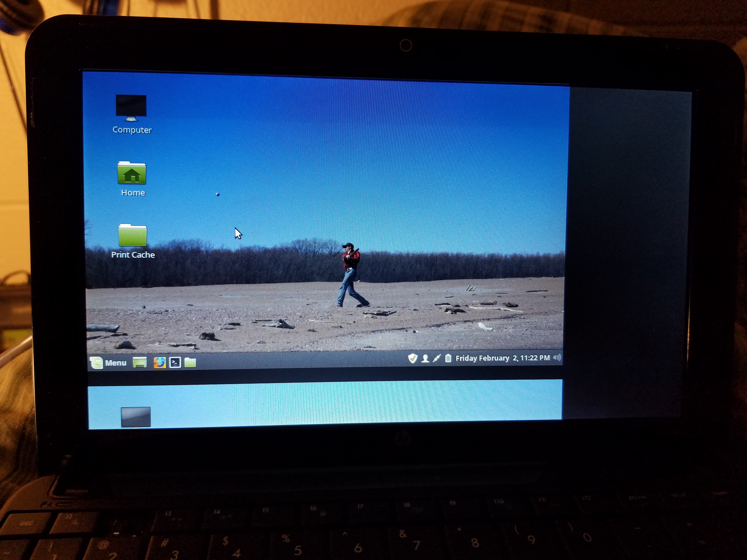The height and width of the screenshot is (560, 747).
Task: Open the calendar from the clock text
Action: point(502,358)
